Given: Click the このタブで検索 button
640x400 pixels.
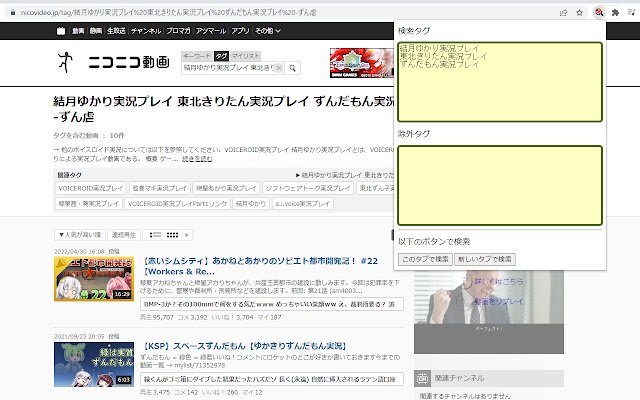Looking at the screenshot, I should 425,259.
